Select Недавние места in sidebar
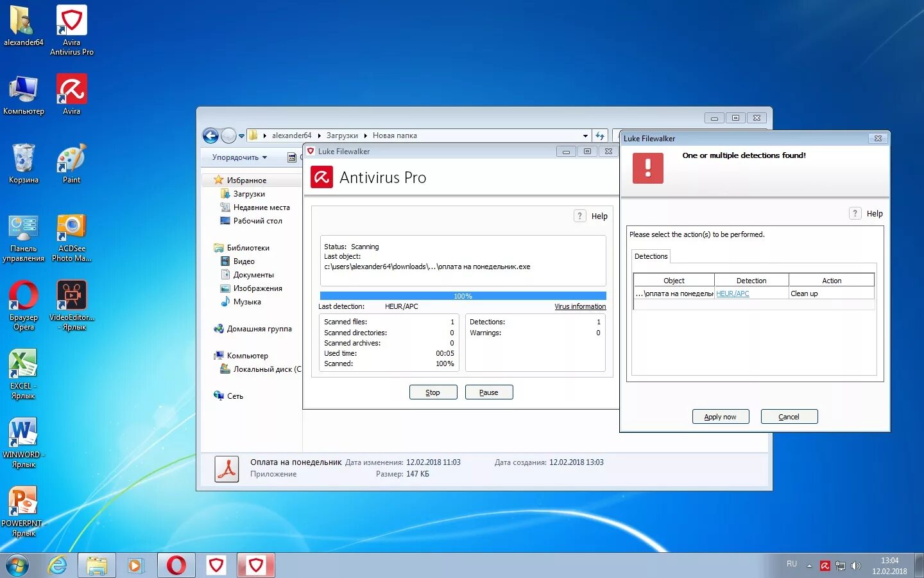 [x=261, y=207]
